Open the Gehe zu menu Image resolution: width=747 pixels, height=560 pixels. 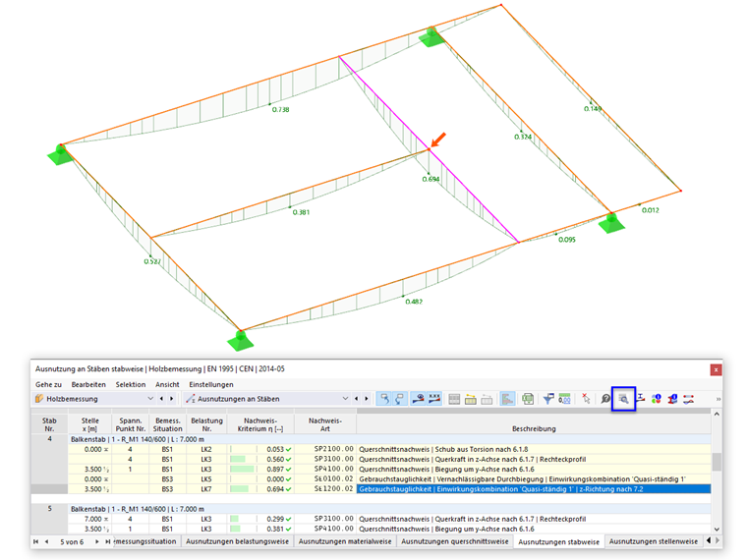[x=48, y=384]
